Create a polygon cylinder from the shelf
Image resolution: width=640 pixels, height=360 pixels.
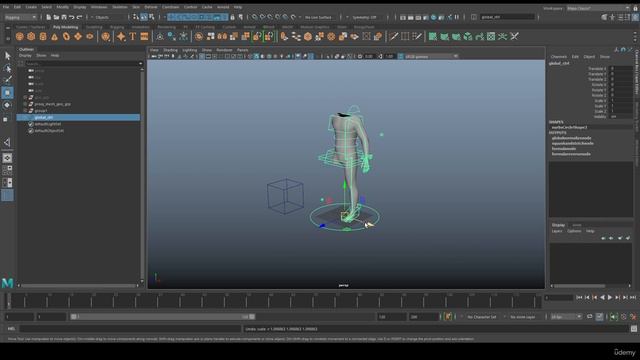coord(43,37)
